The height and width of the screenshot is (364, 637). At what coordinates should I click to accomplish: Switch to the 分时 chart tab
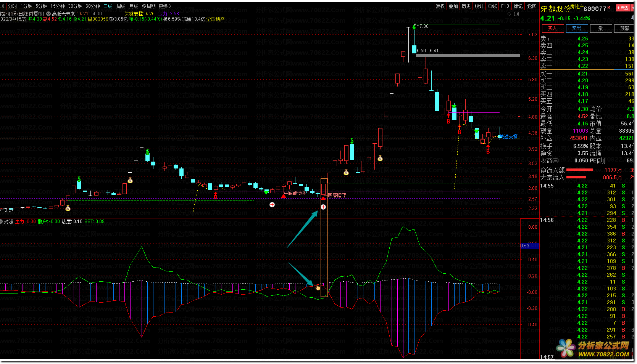(13, 6)
